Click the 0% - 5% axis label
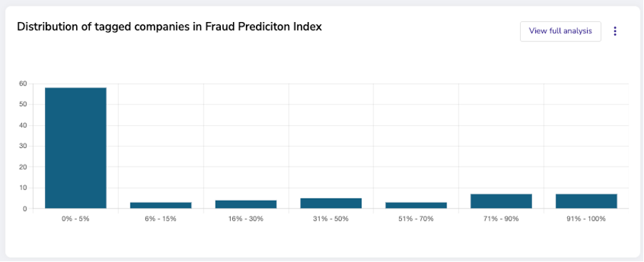Viewport: 644px width, 262px height. (x=76, y=219)
